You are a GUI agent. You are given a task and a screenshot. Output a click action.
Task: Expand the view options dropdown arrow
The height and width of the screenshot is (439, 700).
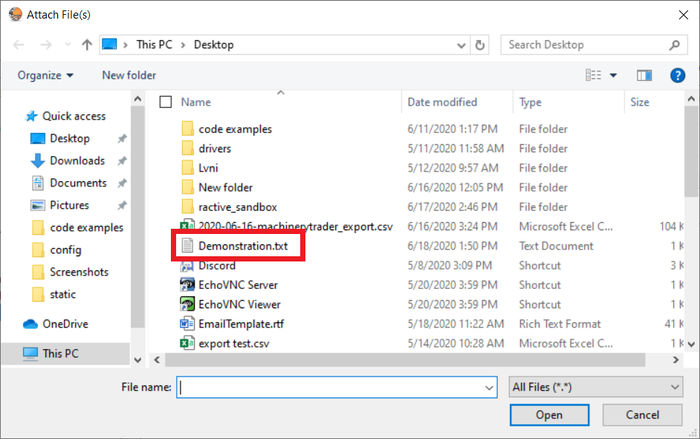click(x=613, y=75)
